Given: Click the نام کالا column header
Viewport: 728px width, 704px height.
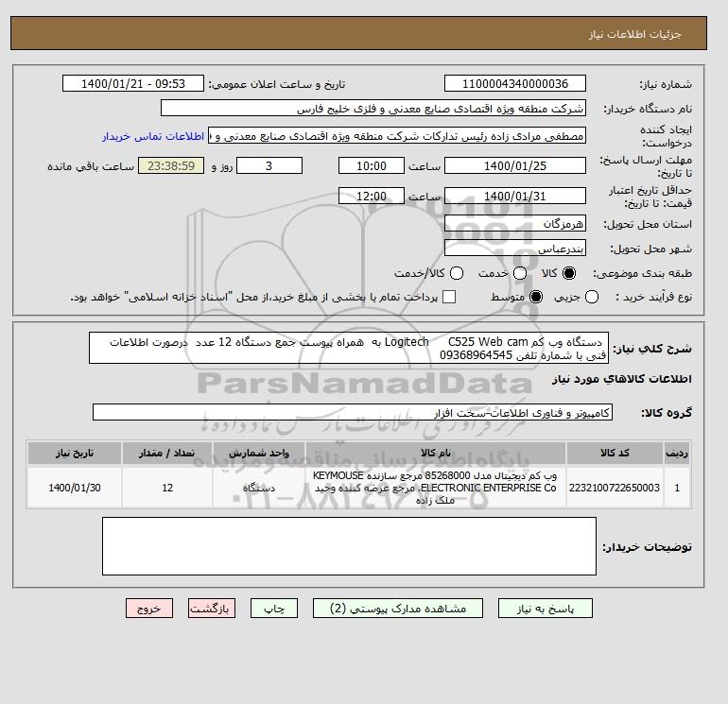Looking at the screenshot, I should (x=436, y=453).
